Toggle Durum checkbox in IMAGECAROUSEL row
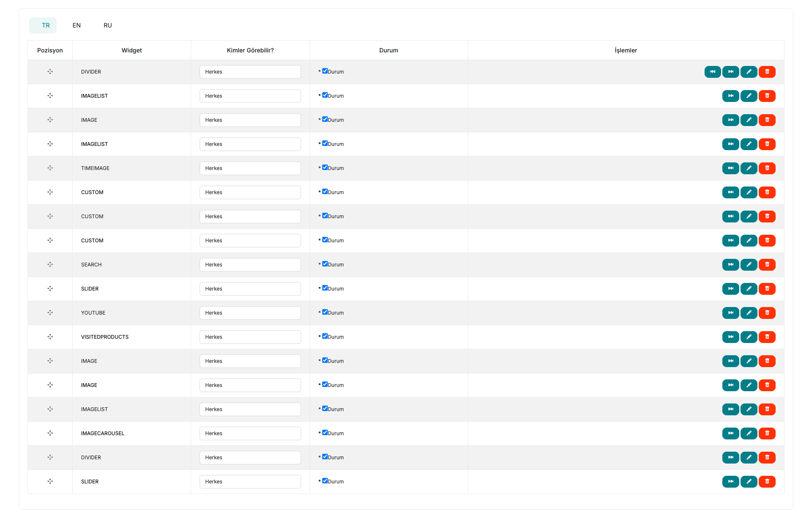 tap(325, 433)
